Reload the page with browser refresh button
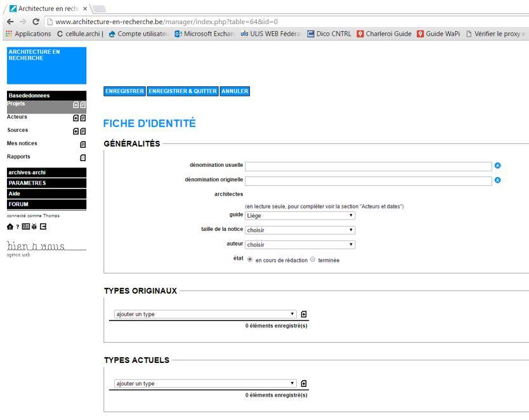Image resolution: width=529 pixels, height=420 pixels. [x=36, y=22]
